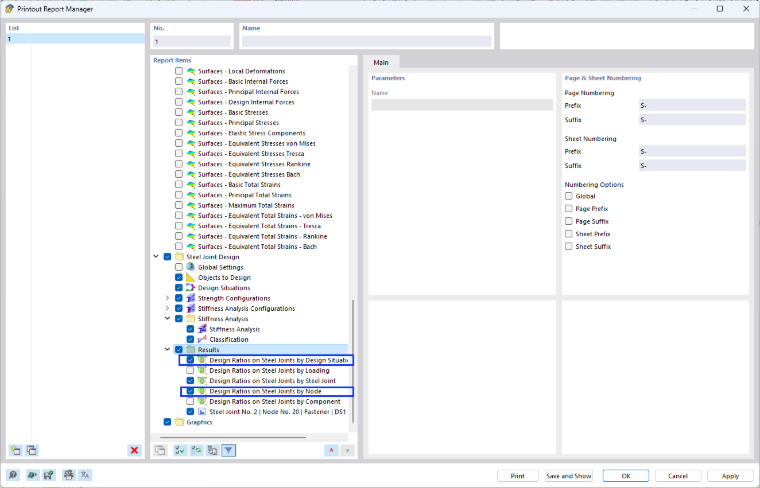
Task: Click the Page Numbering Prefix field
Action: click(x=692, y=105)
